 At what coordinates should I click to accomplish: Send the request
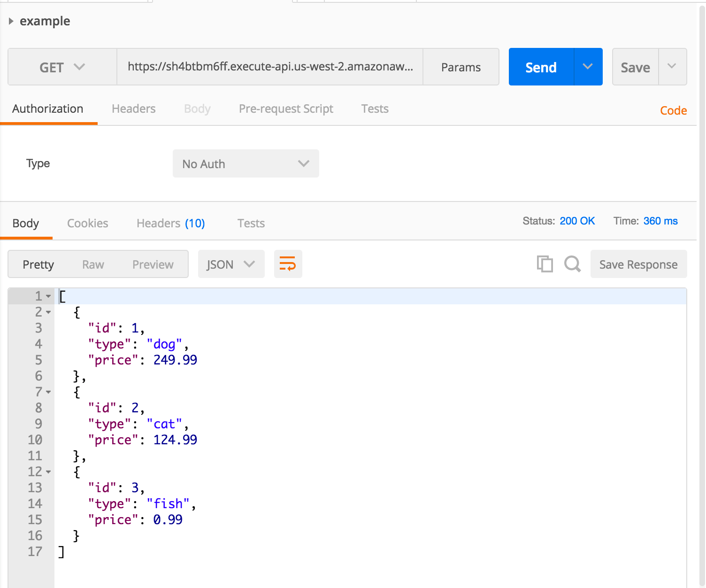point(541,67)
